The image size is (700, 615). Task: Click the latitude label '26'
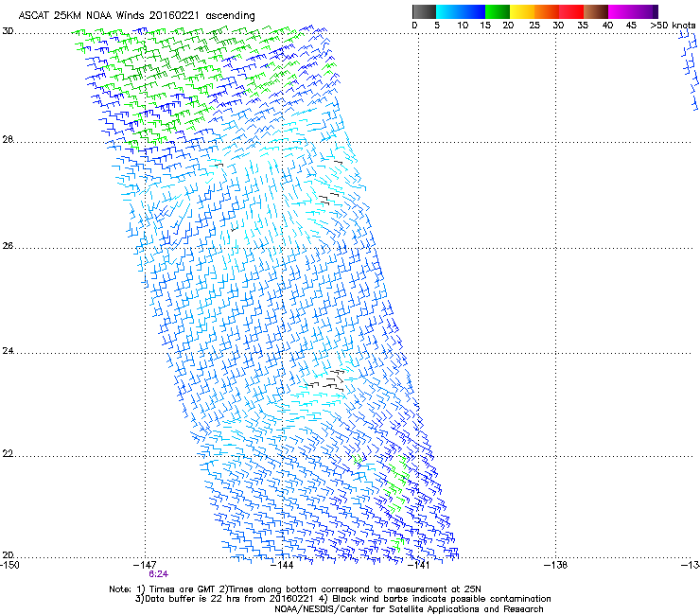click(8, 246)
